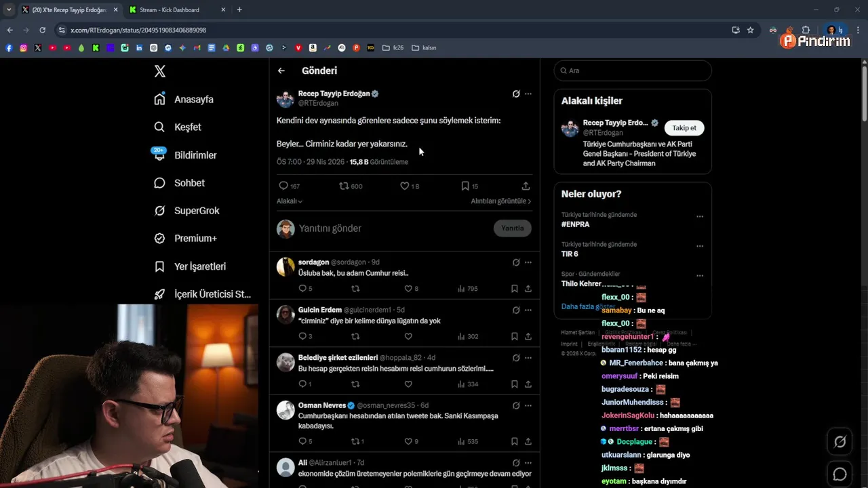Click Chrome's browser back arrow
Image resolution: width=868 pixels, height=488 pixels.
click(9, 30)
